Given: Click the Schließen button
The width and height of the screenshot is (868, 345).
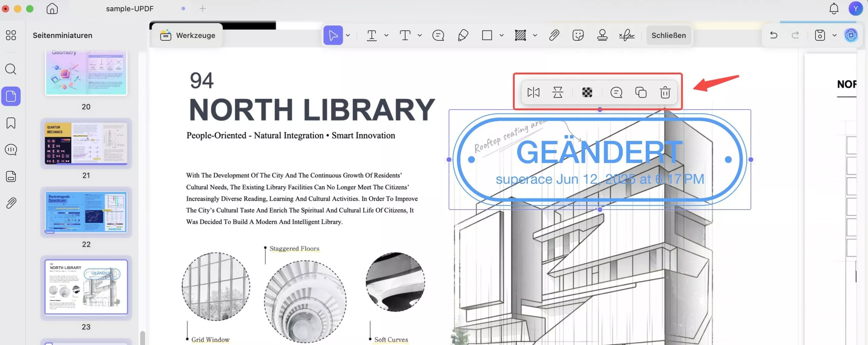Looking at the screenshot, I should coord(668,35).
